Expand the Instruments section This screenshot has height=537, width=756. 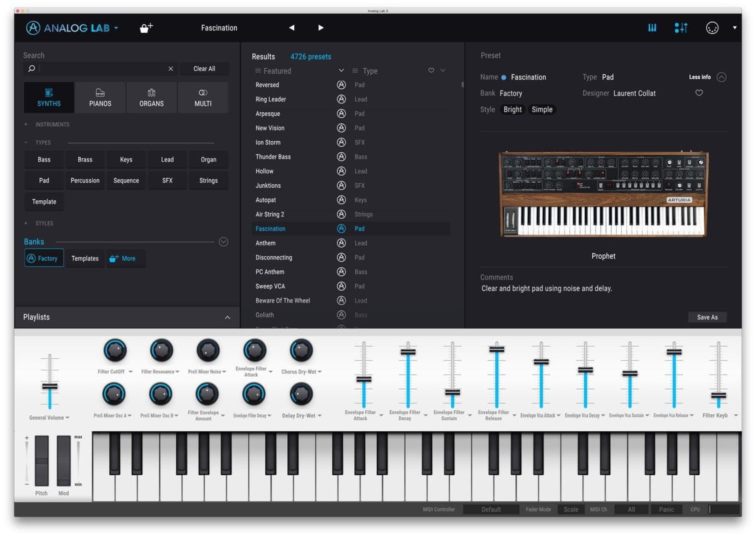[26, 124]
